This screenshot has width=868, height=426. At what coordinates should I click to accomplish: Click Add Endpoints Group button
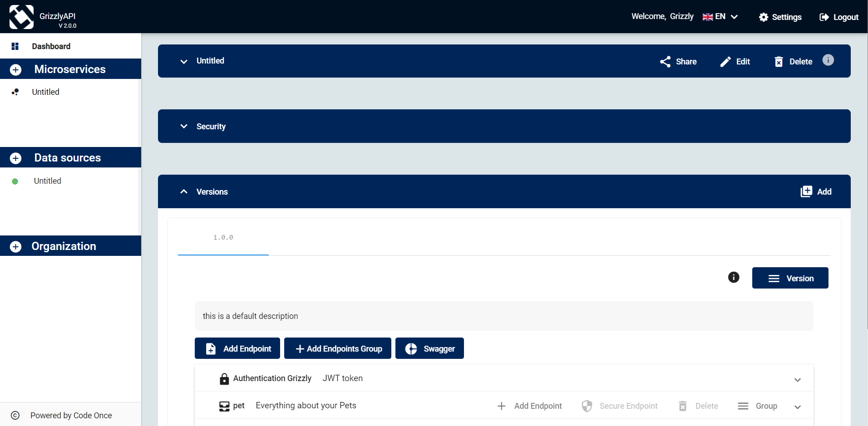338,348
